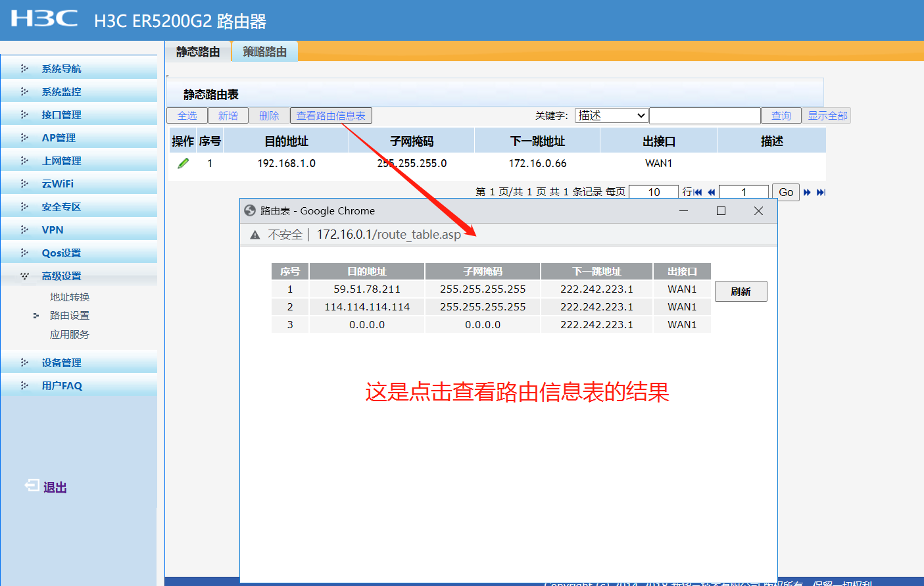Image resolution: width=924 pixels, height=586 pixels.
Task: Click the 退出 logout link
Action: [x=55, y=487]
